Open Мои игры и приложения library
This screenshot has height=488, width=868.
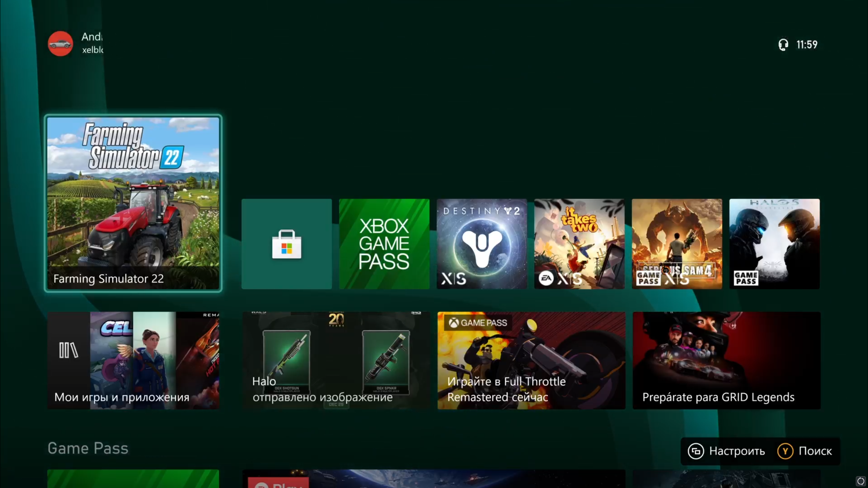[x=133, y=361]
